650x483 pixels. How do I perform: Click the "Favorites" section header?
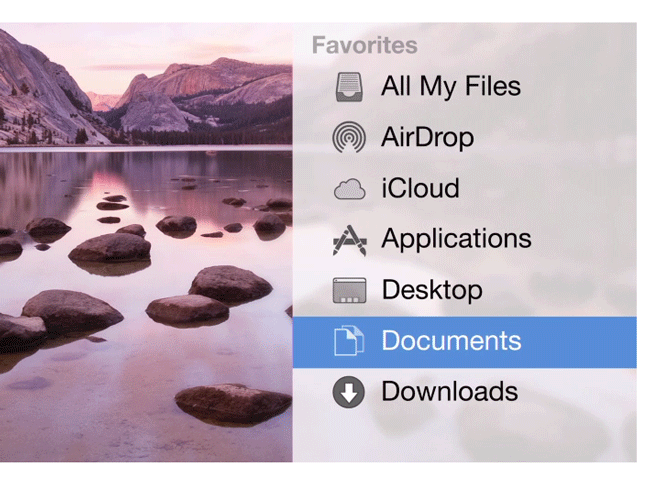tap(364, 45)
